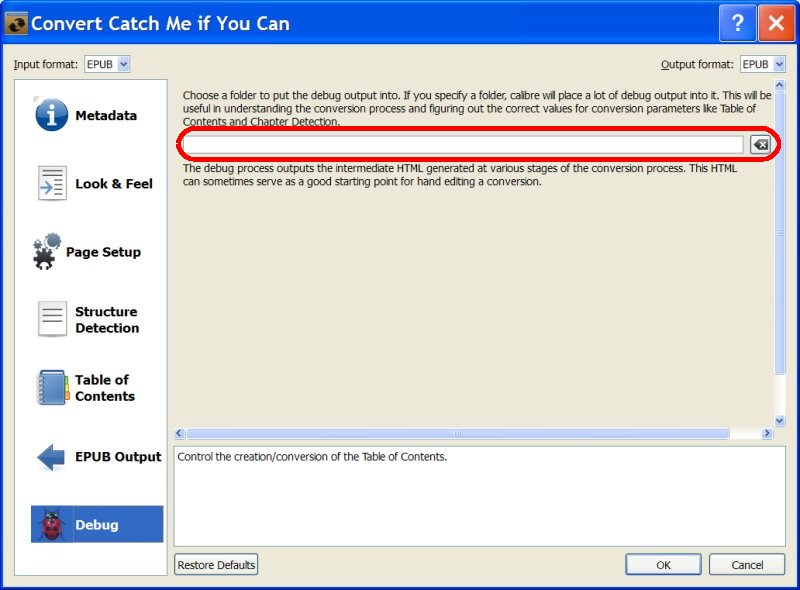Open the help question mark button

tap(737, 22)
